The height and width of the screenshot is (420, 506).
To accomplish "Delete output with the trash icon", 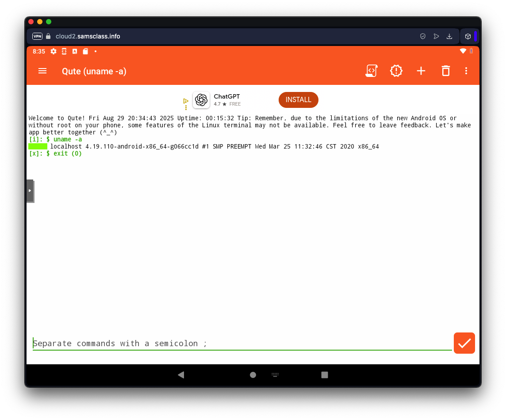I will (x=446, y=71).
